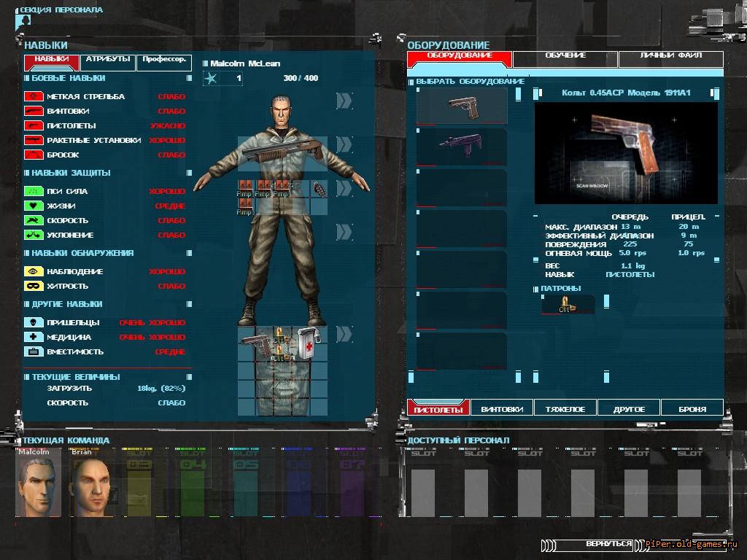Switch to the Атрибуты tab
This screenshot has height=560, width=747.
coord(107,59)
